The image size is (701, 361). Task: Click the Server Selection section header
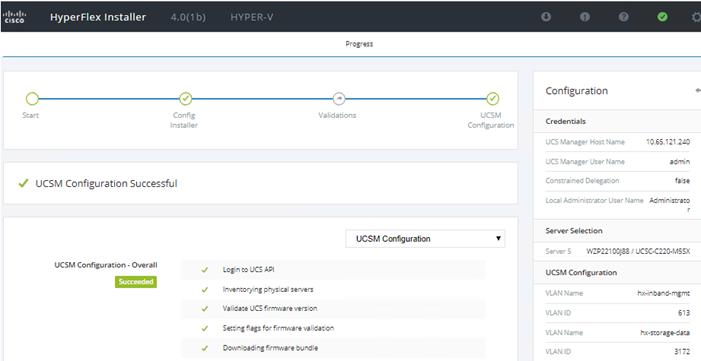[x=574, y=231]
